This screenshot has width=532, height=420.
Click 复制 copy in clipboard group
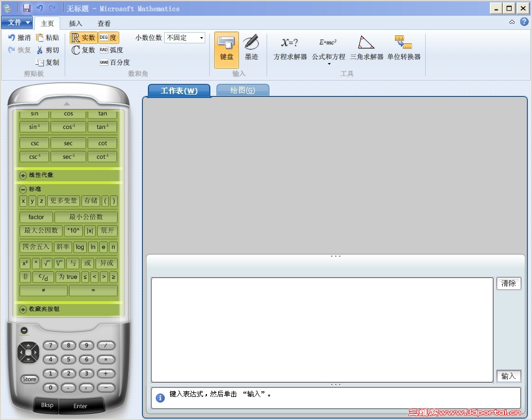[48, 62]
